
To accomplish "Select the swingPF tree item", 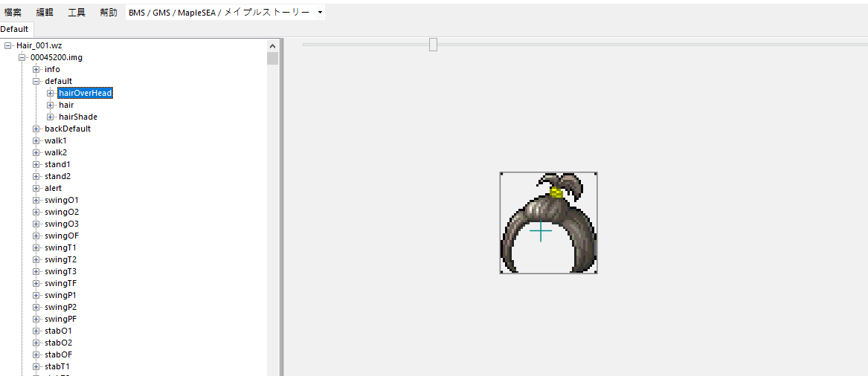I will click(x=60, y=319).
